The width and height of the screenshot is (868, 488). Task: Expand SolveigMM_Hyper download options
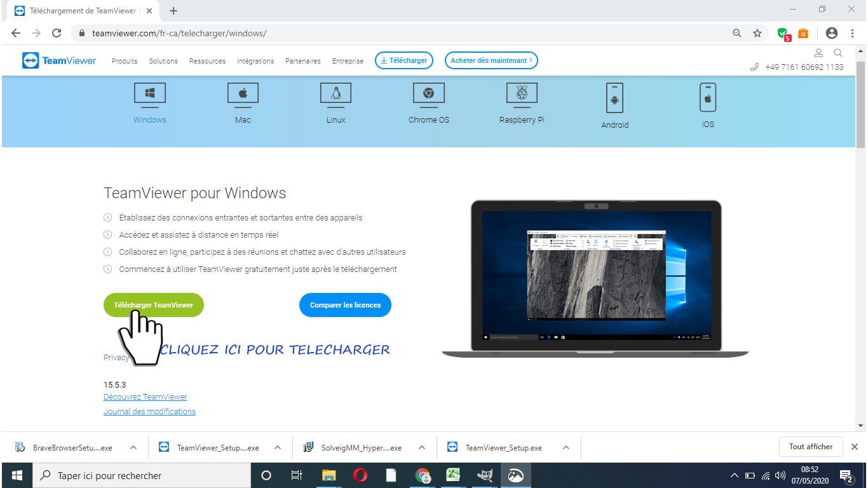(422, 447)
